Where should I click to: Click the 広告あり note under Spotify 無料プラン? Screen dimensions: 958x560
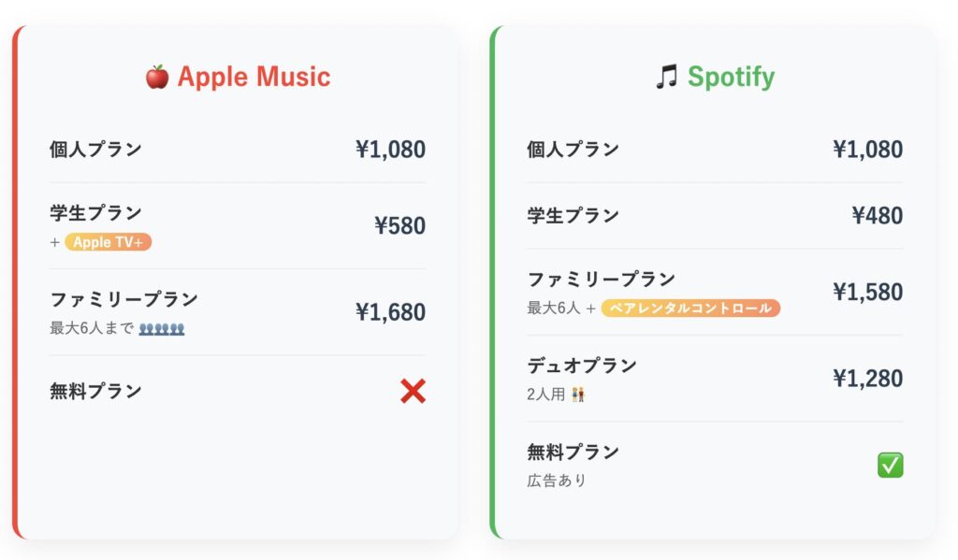click(x=557, y=481)
